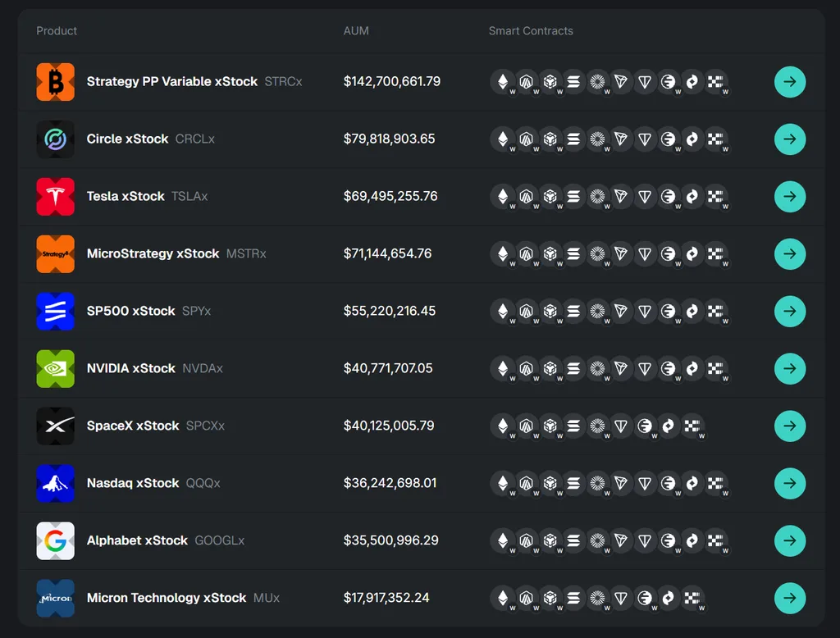Viewport: 840px width, 638px height.
Task: Click the BNB Chain cube icon for STRCx
Action: 550,82
